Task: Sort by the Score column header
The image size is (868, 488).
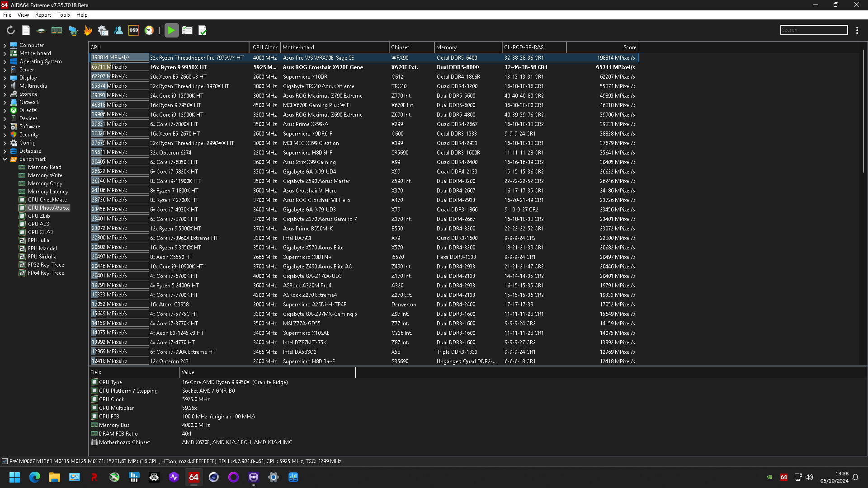Action: pos(629,47)
